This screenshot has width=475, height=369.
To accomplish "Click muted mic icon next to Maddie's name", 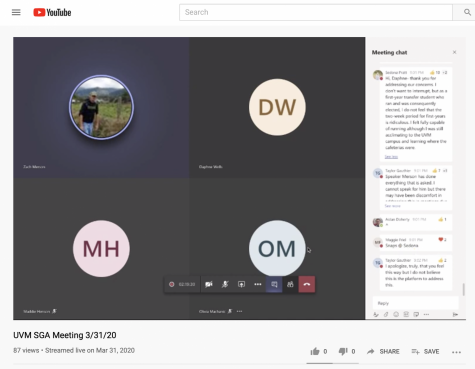I will pyautogui.click(x=54, y=311).
